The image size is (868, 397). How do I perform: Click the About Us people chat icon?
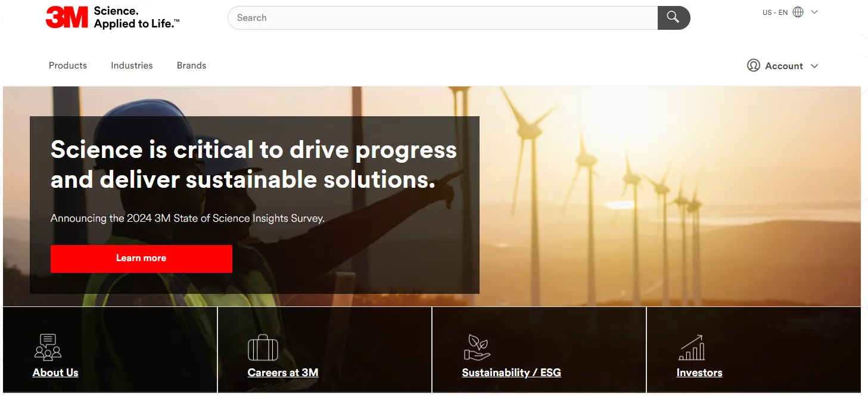pos(48,347)
